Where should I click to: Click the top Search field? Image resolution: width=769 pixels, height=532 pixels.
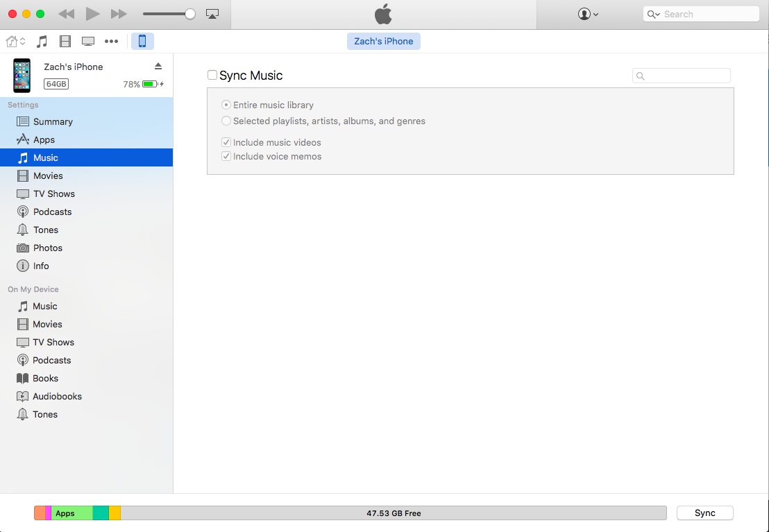click(701, 15)
